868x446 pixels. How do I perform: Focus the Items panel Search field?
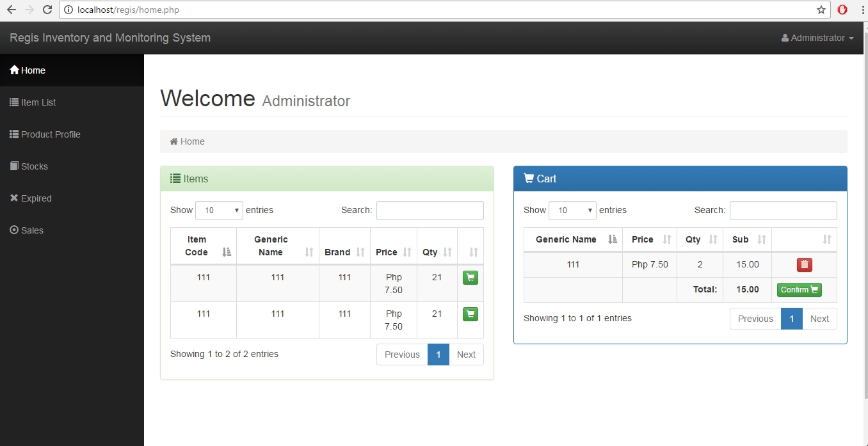(430, 211)
